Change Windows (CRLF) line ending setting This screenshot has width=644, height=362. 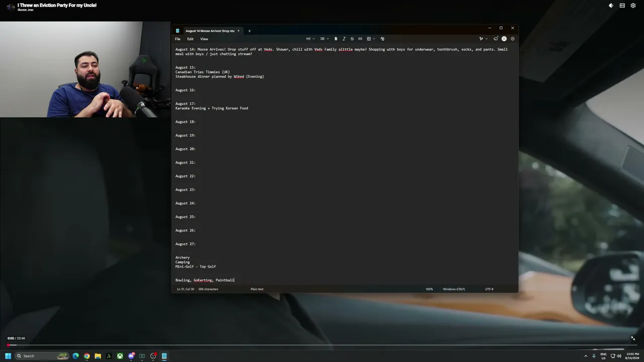(454, 289)
